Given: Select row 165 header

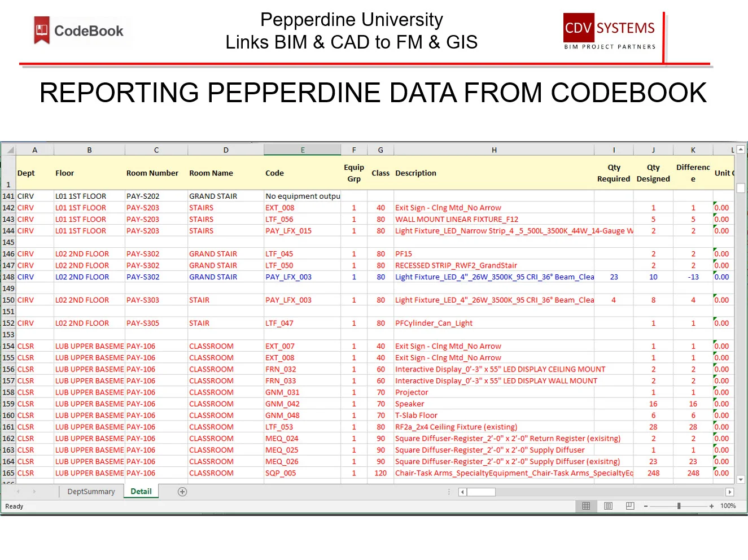Looking at the screenshot, I should pyautogui.click(x=8, y=473).
